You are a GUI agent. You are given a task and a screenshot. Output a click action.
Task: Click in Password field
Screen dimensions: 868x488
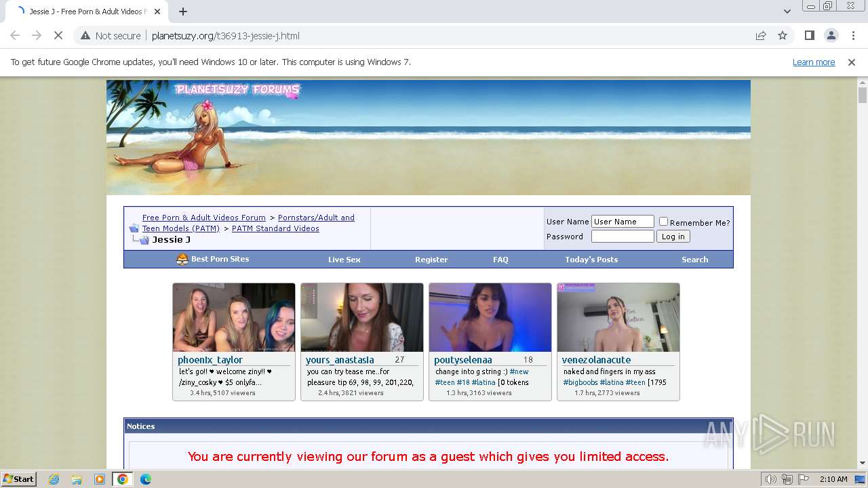tap(623, 237)
